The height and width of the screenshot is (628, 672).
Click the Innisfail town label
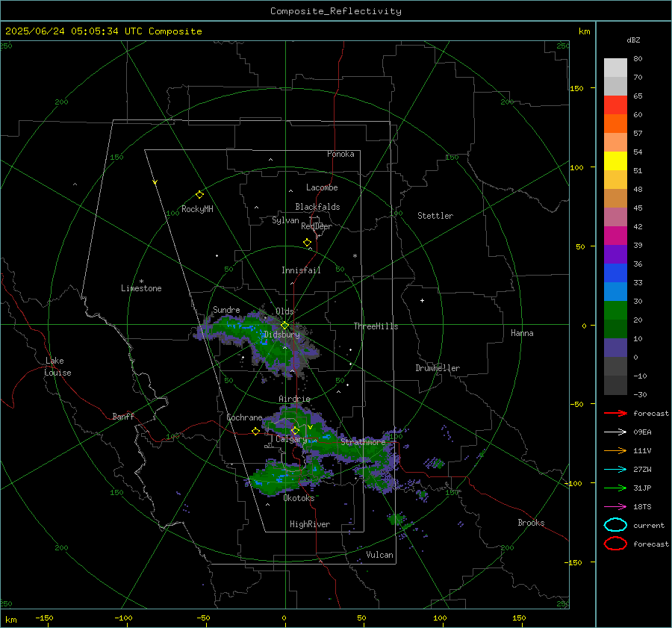pyautogui.click(x=301, y=270)
